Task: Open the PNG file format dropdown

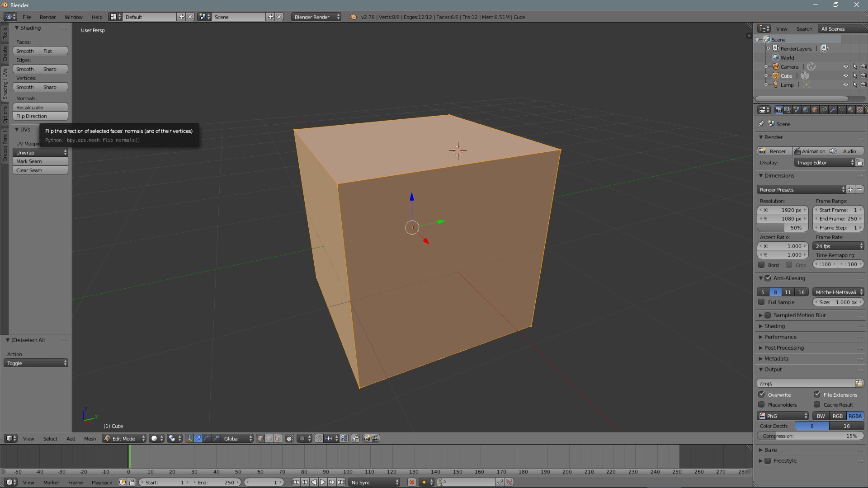Action: [x=783, y=416]
